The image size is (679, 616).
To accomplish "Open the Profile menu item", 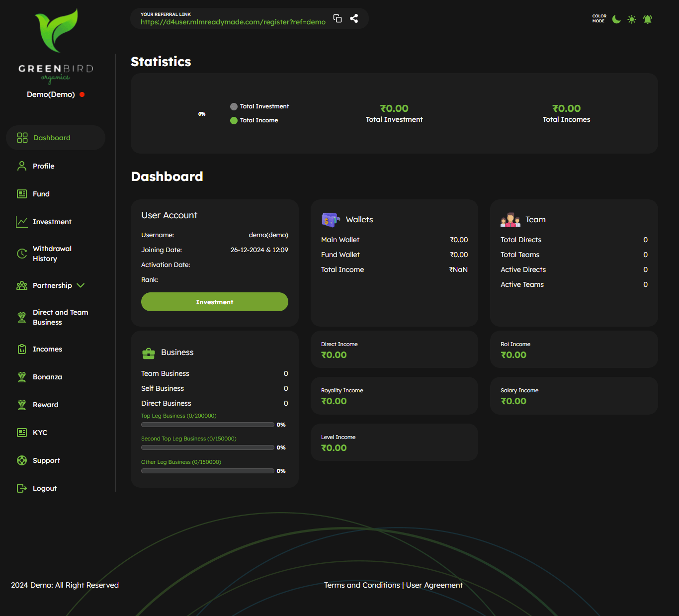I will [x=44, y=166].
